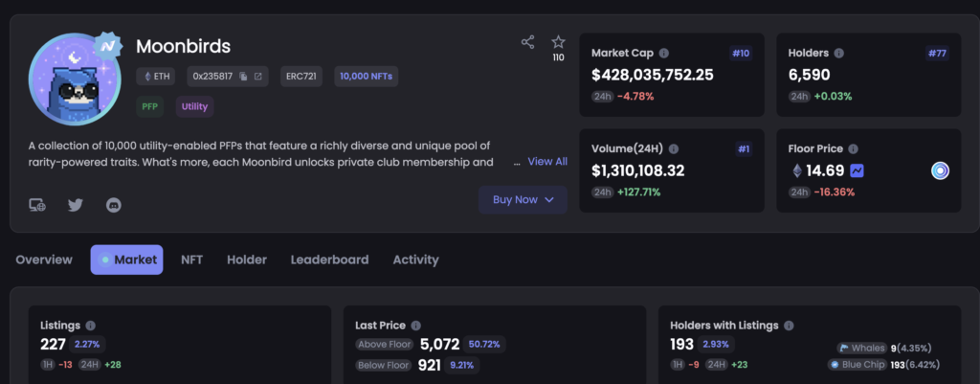The width and height of the screenshot is (980, 384).
Task: Select the Activity tab
Action: tap(415, 260)
